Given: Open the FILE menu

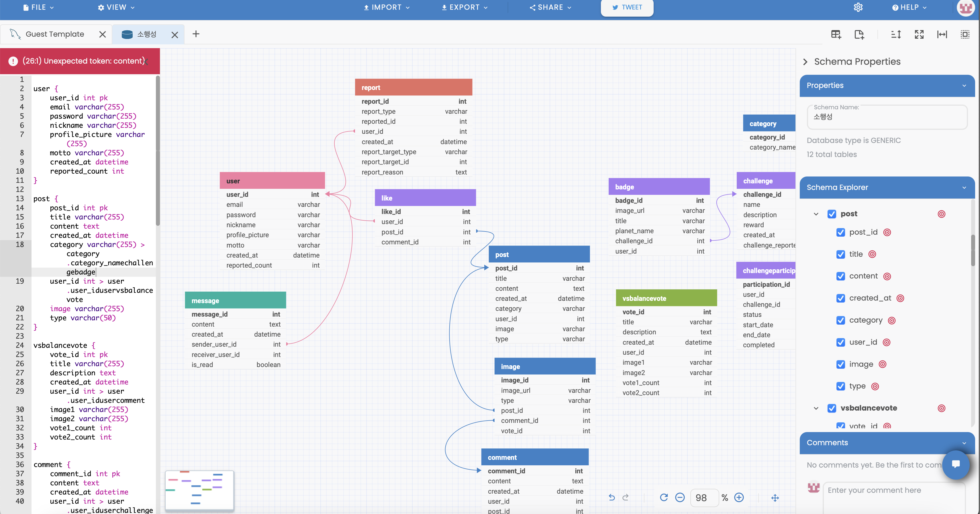Looking at the screenshot, I should tap(38, 7).
